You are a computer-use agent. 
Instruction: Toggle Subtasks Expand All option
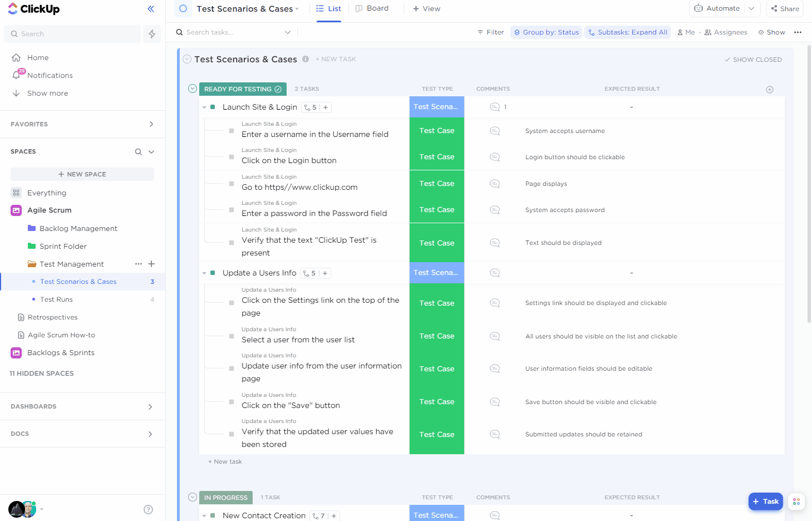click(627, 32)
